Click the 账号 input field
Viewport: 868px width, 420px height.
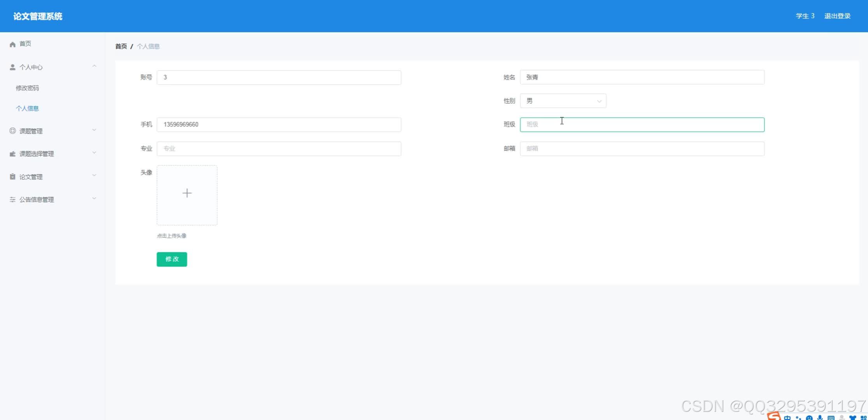pyautogui.click(x=279, y=77)
